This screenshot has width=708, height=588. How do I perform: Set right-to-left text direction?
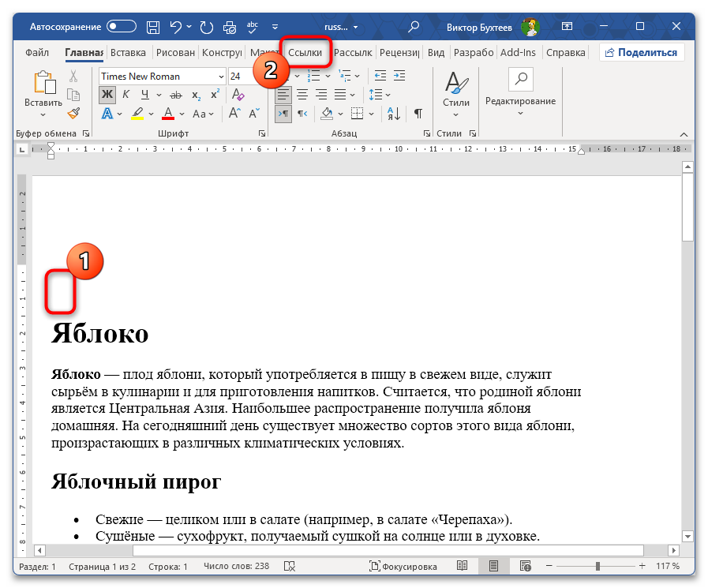click(x=302, y=114)
